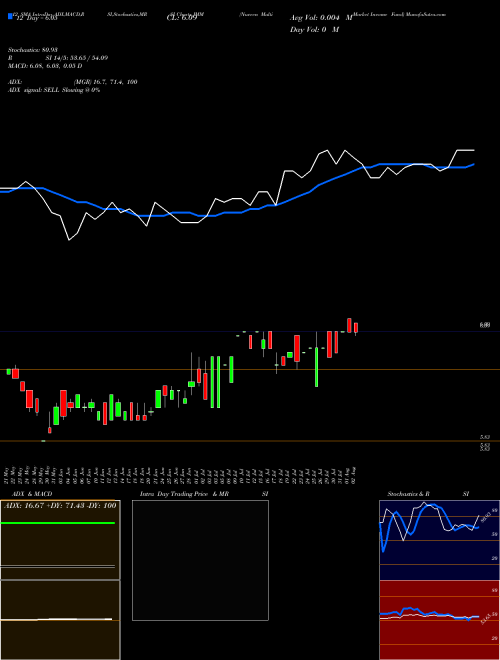Click the CL closing price text at top
Viewport: 500px width, 660px height.
[x=181, y=18]
